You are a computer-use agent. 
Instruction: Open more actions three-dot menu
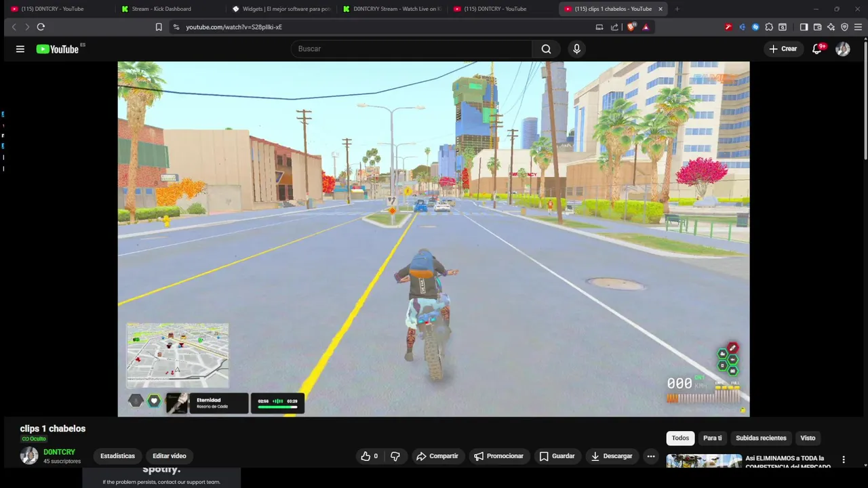click(651, 456)
